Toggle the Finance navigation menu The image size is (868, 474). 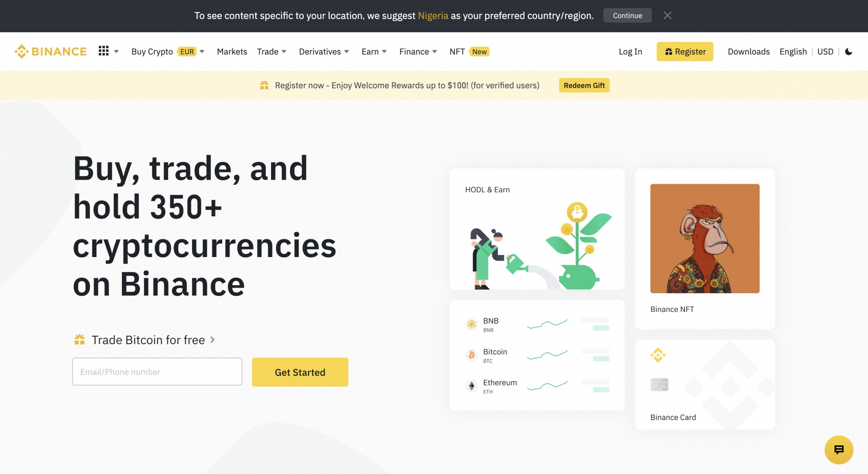coord(417,52)
